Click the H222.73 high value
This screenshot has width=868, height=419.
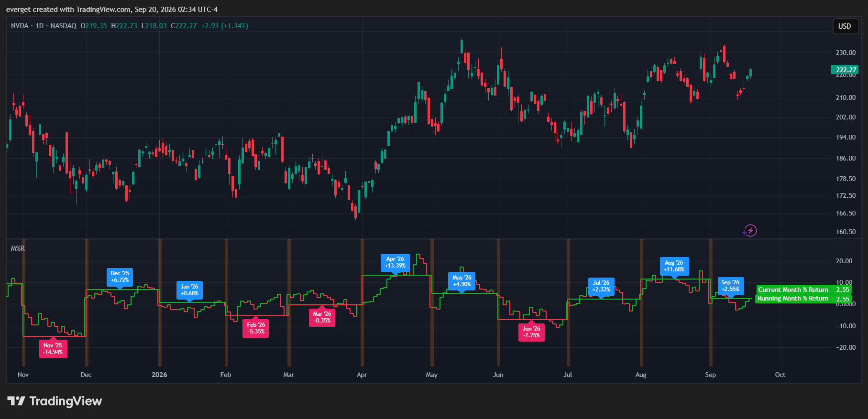click(124, 26)
